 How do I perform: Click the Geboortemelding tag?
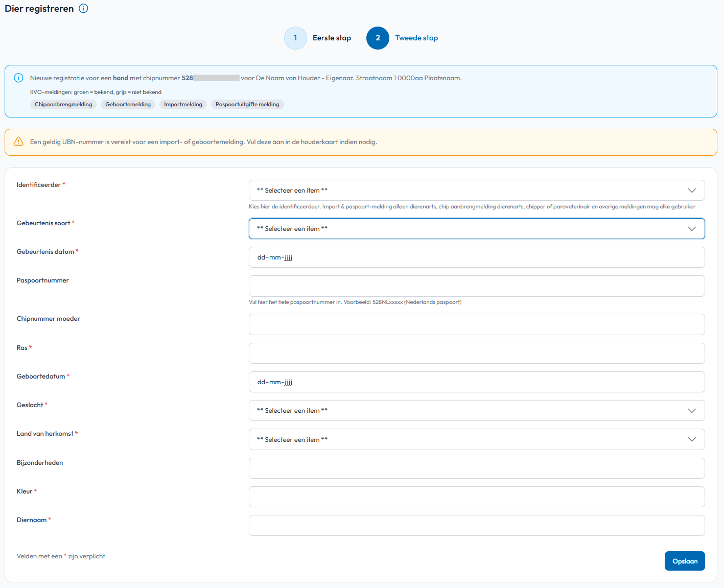click(x=128, y=104)
